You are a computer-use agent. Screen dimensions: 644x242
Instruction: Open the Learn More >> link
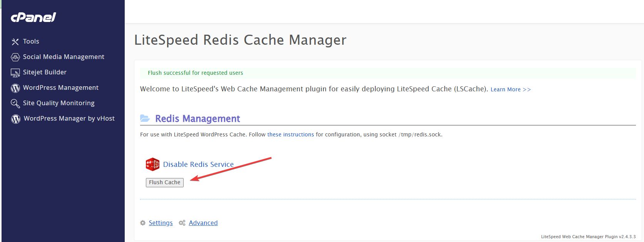[x=510, y=89]
